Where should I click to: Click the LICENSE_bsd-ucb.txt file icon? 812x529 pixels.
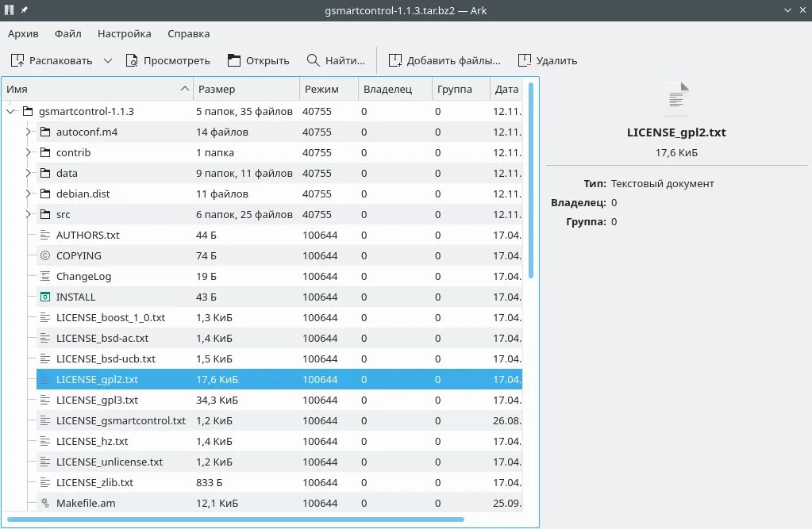tap(45, 358)
